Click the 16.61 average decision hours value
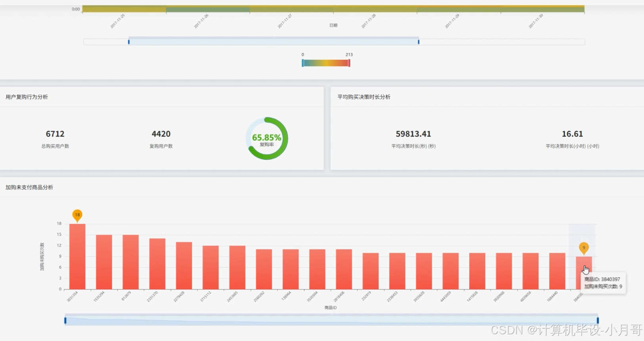 pyautogui.click(x=572, y=134)
